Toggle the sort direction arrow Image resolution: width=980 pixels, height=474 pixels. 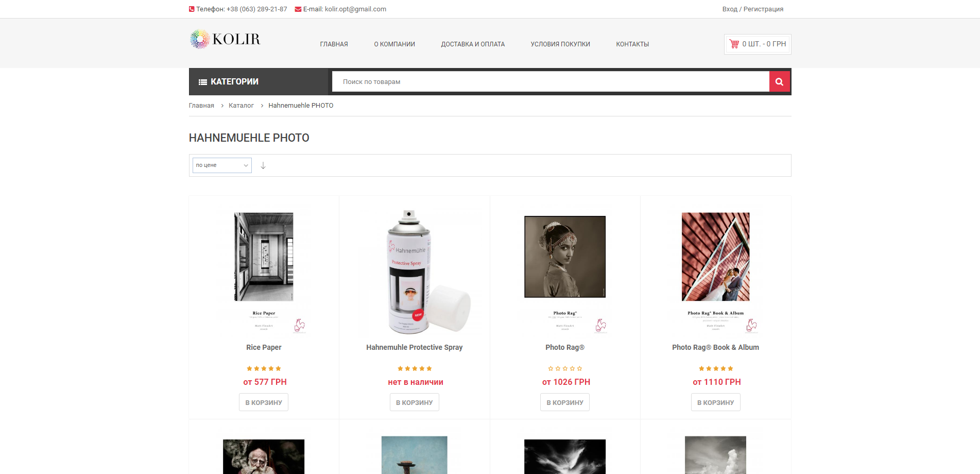click(x=263, y=165)
